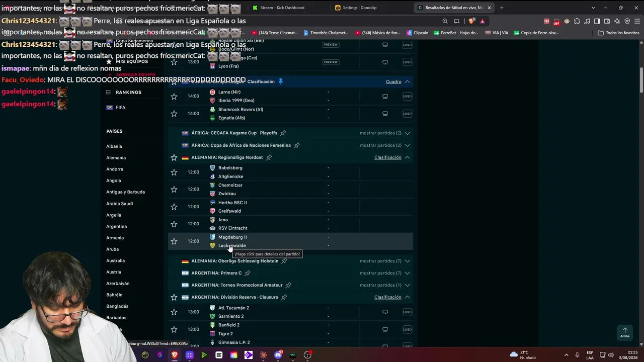Open LIVE badge for Shamrock Rovers match
The width and height of the screenshot is (644, 362).
tap(407, 114)
